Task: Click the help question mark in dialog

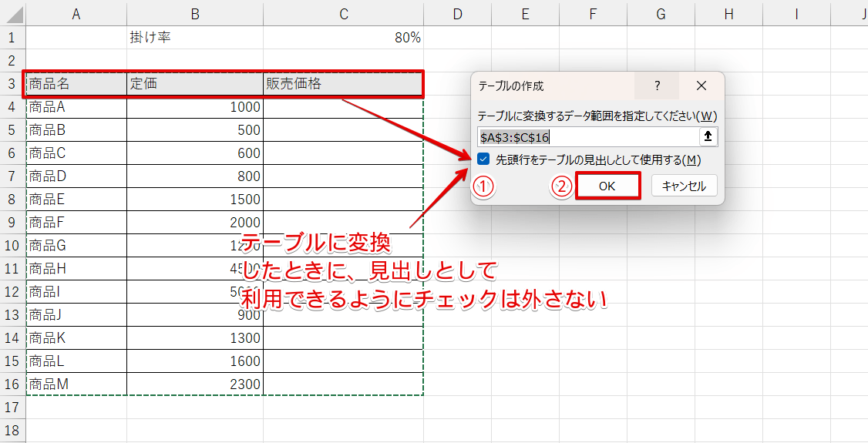Action: pos(657,86)
